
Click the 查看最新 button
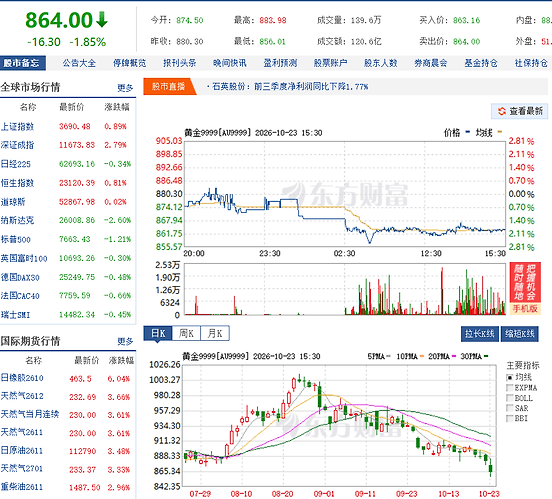point(519,111)
